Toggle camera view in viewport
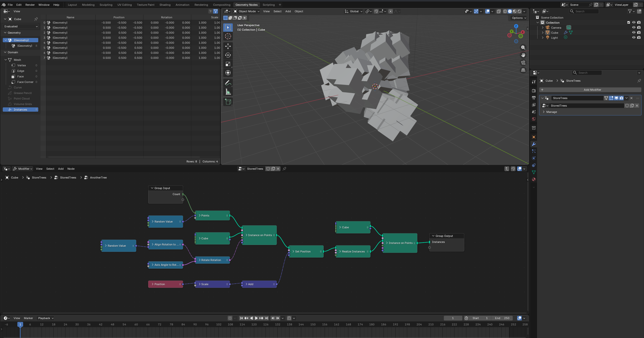This screenshot has height=338, width=644. click(523, 63)
